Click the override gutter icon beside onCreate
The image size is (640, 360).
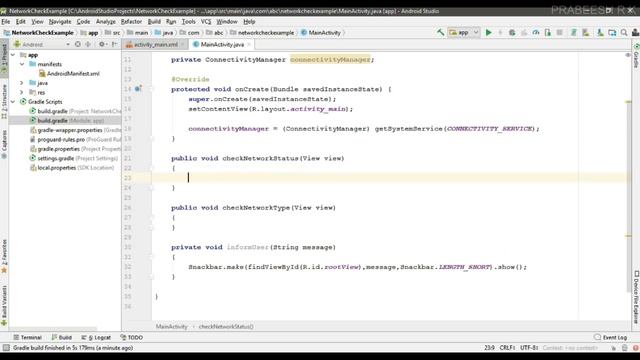[138, 89]
